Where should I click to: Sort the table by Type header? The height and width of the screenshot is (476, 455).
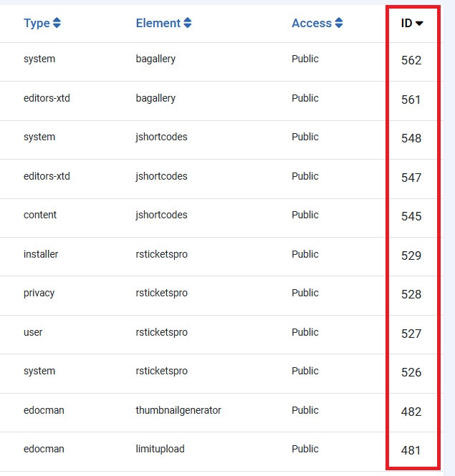(37, 24)
